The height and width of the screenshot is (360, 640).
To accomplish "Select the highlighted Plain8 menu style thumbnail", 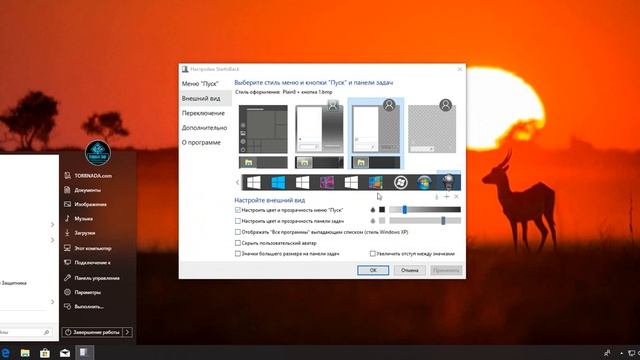I will point(376,133).
